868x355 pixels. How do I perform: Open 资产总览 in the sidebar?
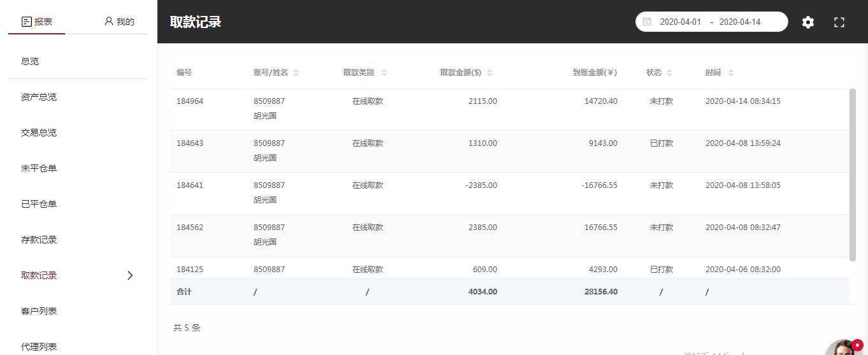pyautogui.click(x=39, y=97)
